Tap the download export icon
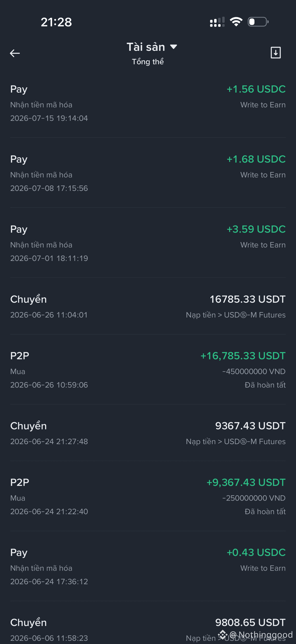Viewport: 296px width, 644px height. [276, 53]
